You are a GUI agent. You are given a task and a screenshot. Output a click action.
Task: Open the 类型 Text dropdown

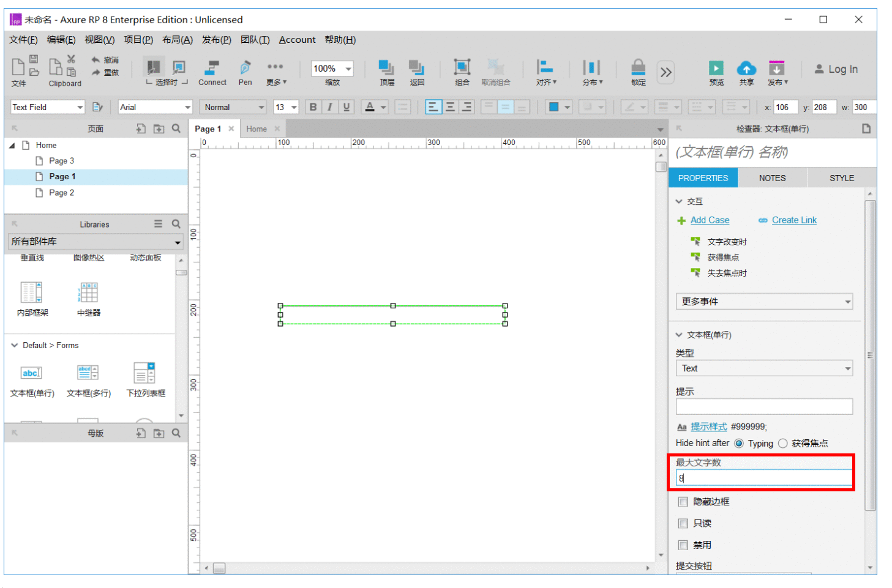764,368
